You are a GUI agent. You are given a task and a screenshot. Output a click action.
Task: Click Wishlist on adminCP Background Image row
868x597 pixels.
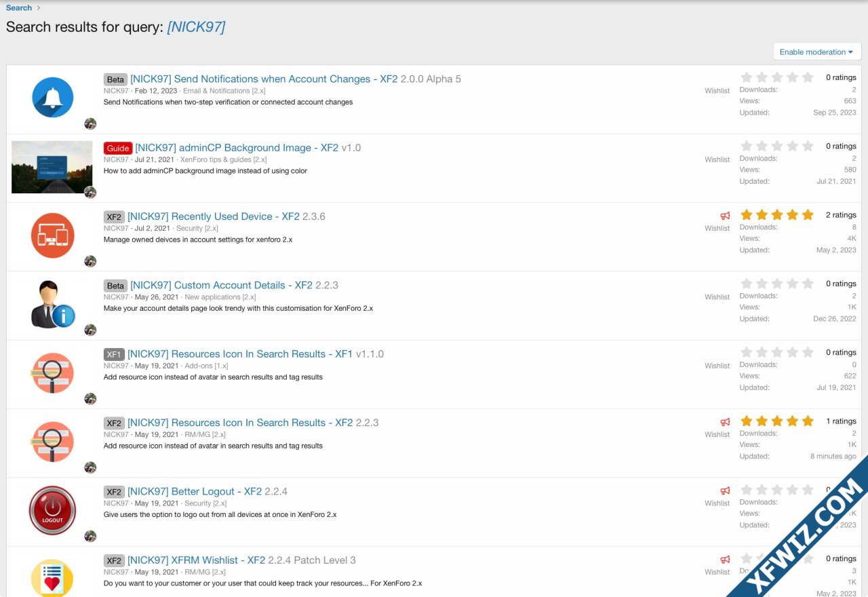(717, 159)
